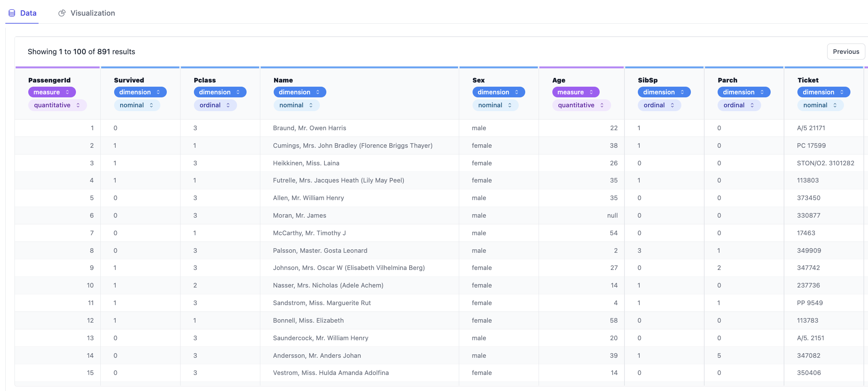Open the Visualization tab
Screen dimensions: 868x391
pyautogui.click(x=86, y=13)
